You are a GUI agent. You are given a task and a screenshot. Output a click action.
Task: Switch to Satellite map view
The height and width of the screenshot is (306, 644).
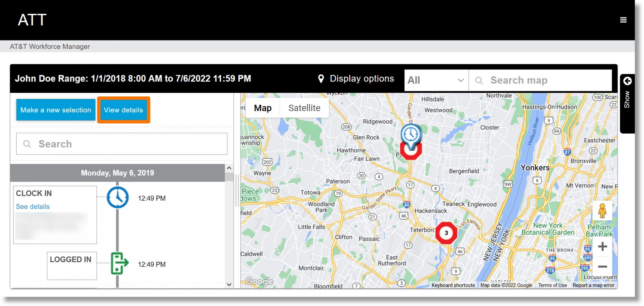(304, 108)
